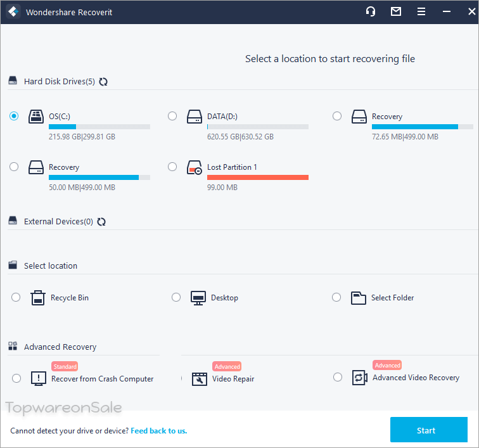Click the OS(C:) drive icon
479x448 pixels.
(36, 117)
